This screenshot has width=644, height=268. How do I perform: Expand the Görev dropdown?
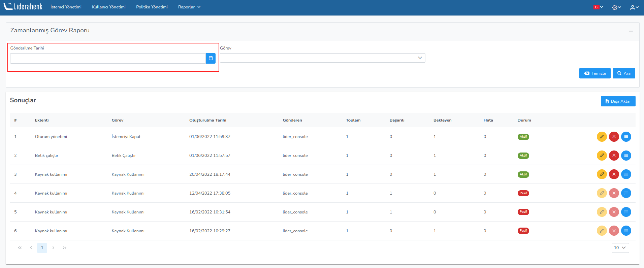(x=322, y=58)
